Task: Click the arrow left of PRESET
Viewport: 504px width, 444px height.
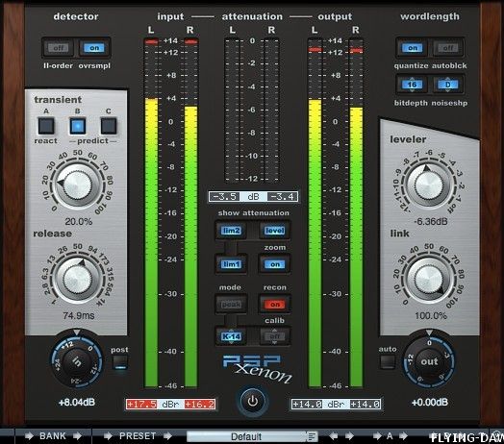Action: 108,436
